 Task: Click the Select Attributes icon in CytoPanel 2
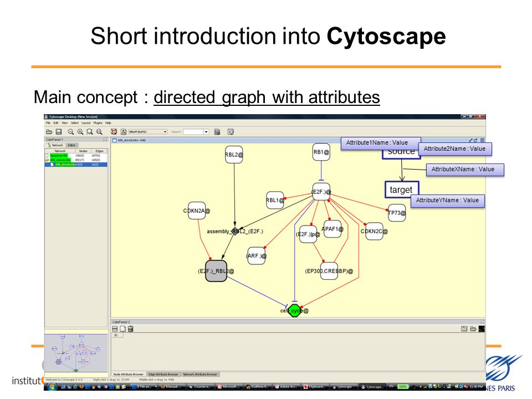[115, 329]
